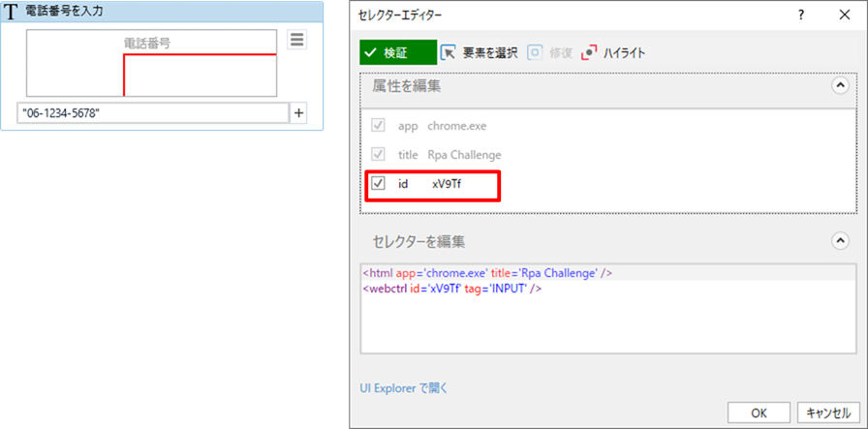The width and height of the screenshot is (868, 429).
Task: Click the help question mark button
Action: [x=801, y=15]
